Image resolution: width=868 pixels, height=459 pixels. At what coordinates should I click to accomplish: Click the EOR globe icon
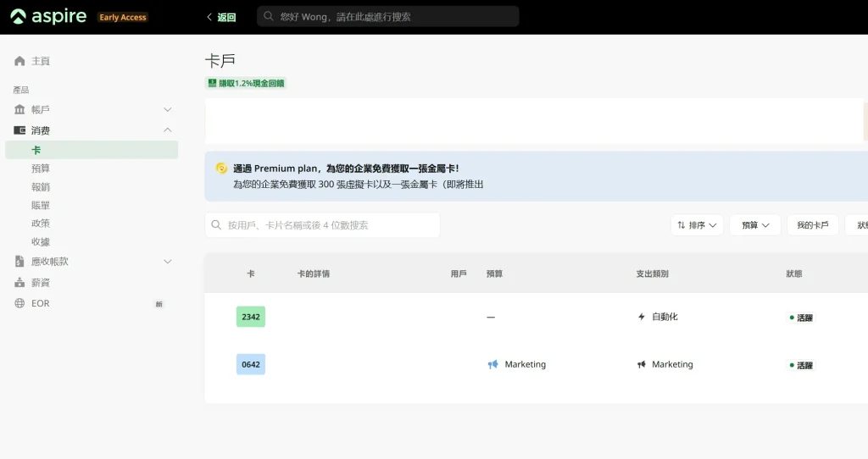coord(19,303)
